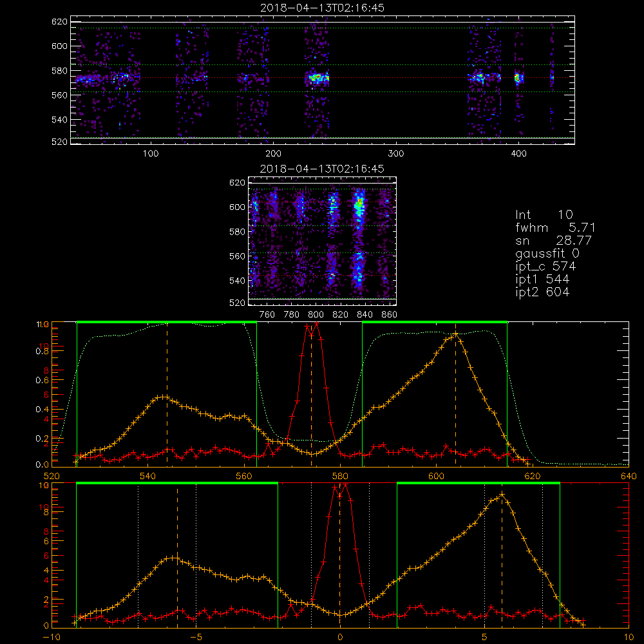The height and width of the screenshot is (644, 644).
Task: Click x-axis label 780 under the middle image
Action: pyautogui.click(x=292, y=315)
